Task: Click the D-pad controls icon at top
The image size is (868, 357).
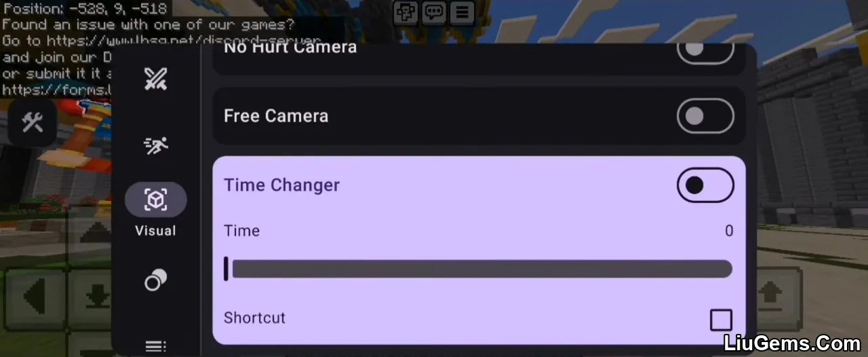Action: (x=406, y=12)
